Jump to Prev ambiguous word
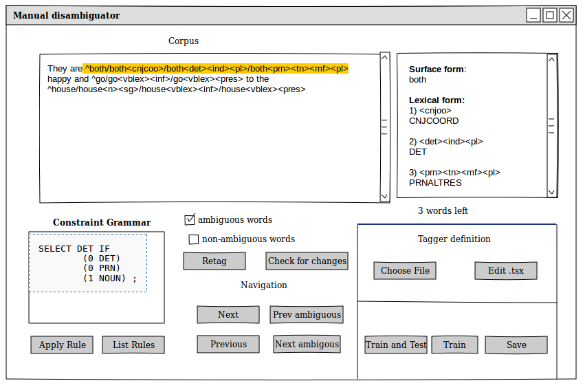This screenshot has width=585, height=392. point(307,315)
